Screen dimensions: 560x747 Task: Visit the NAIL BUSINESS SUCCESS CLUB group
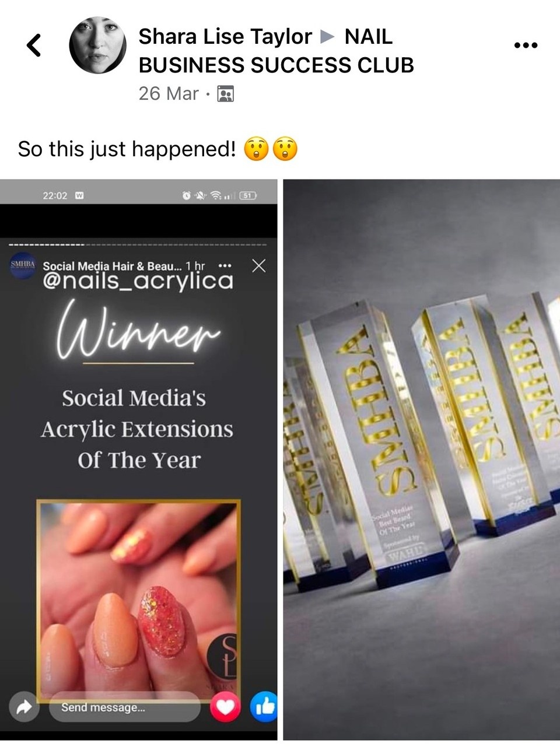(x=276, y=51)
